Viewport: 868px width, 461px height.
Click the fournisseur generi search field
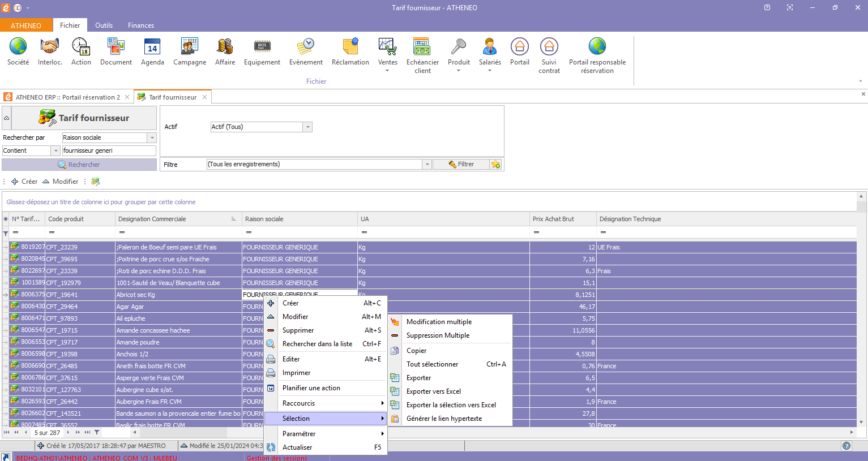(x=108, y=151)
